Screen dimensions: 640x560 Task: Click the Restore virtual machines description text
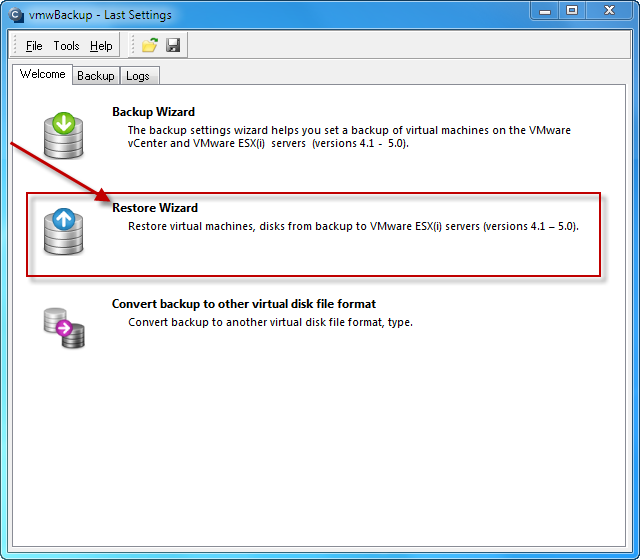[x=353, y=226]
